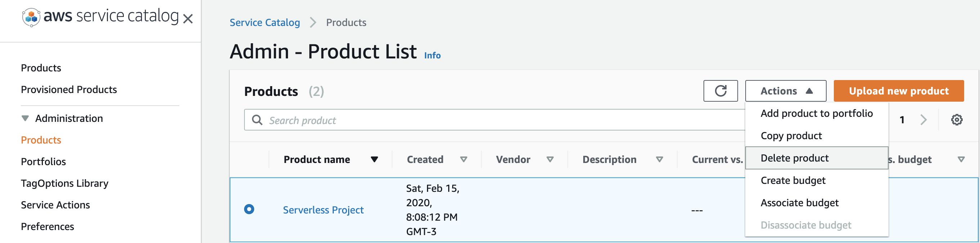Screen dimensions: 980x243
Task: Go to Portfolios in the sidebar
Action: point(43,162)
